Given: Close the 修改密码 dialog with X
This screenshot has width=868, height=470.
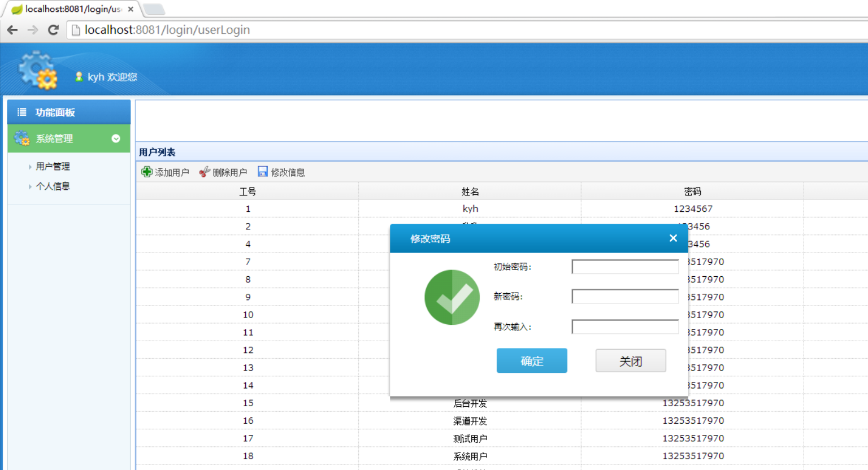Looking at the screenshot, I should pos(673,238).
